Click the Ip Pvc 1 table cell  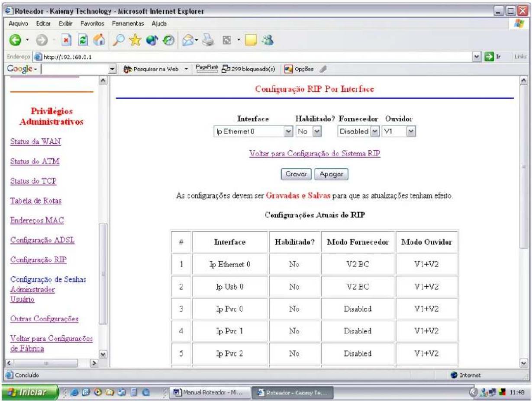[x=231, y=331]
